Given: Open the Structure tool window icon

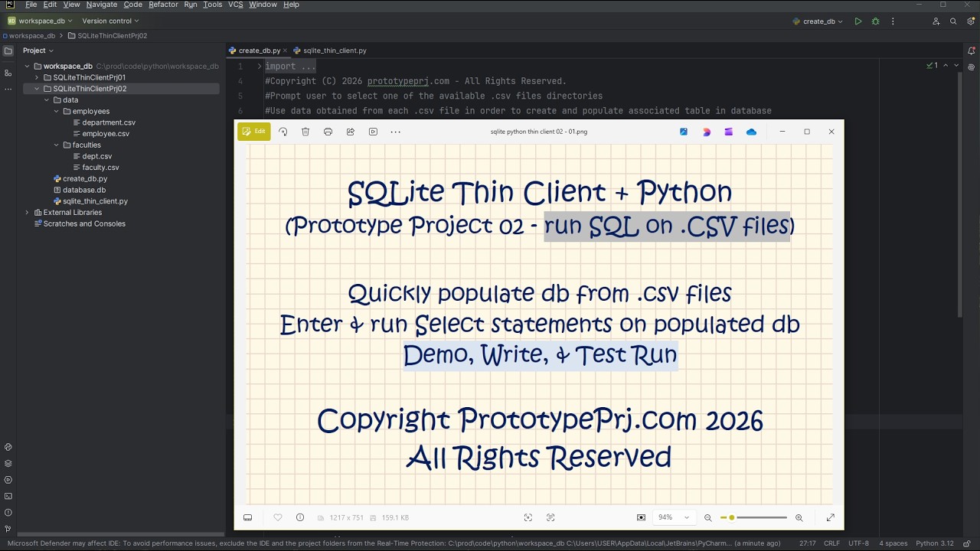Looking at the screenshot, I should click(x=8, y=73).
